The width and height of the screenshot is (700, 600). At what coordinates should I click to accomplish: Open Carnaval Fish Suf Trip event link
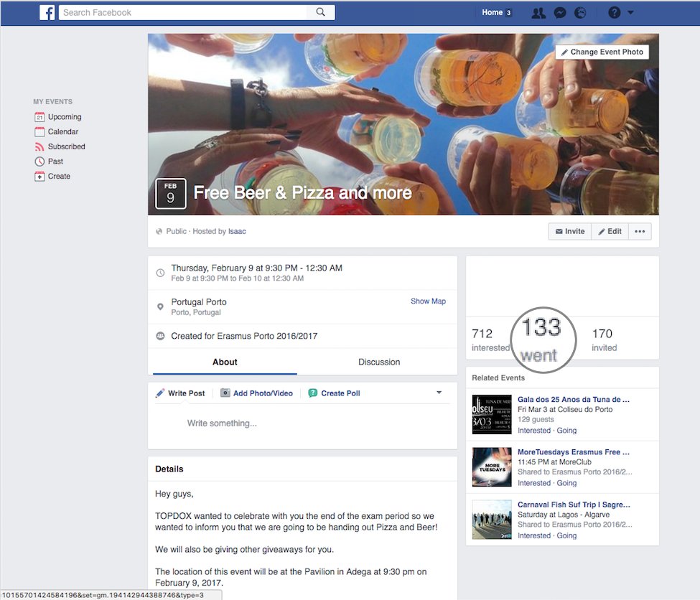(574, 505)
